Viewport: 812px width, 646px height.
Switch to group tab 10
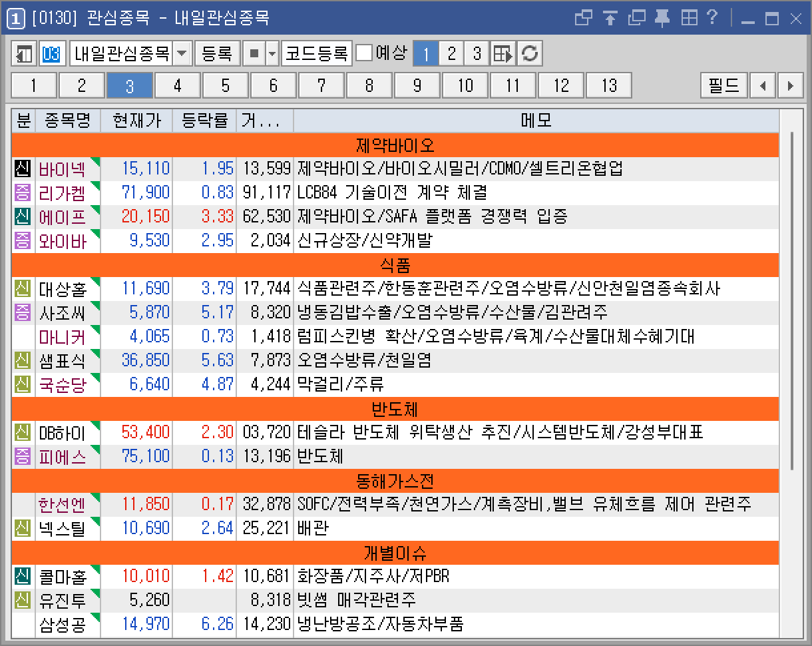tap(465, 86)
